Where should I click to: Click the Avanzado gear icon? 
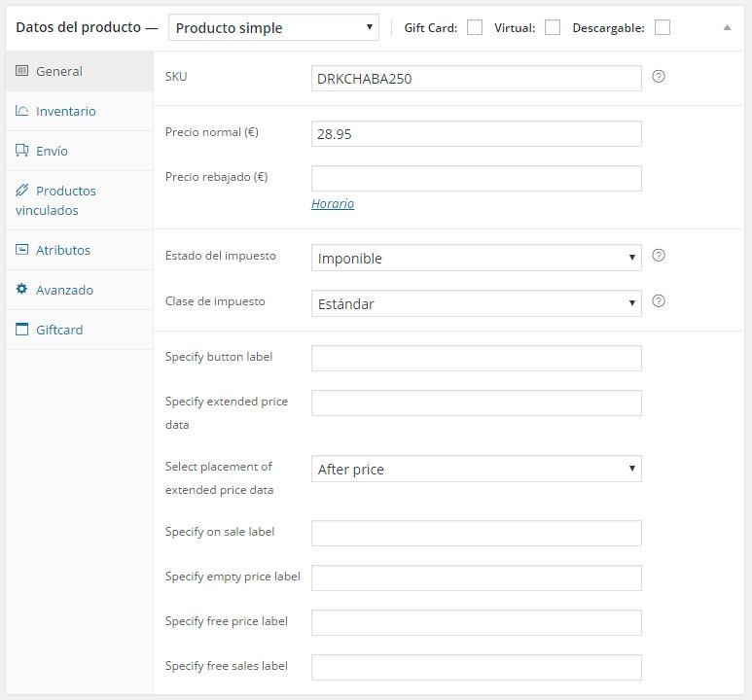click(x=21, y=289)
